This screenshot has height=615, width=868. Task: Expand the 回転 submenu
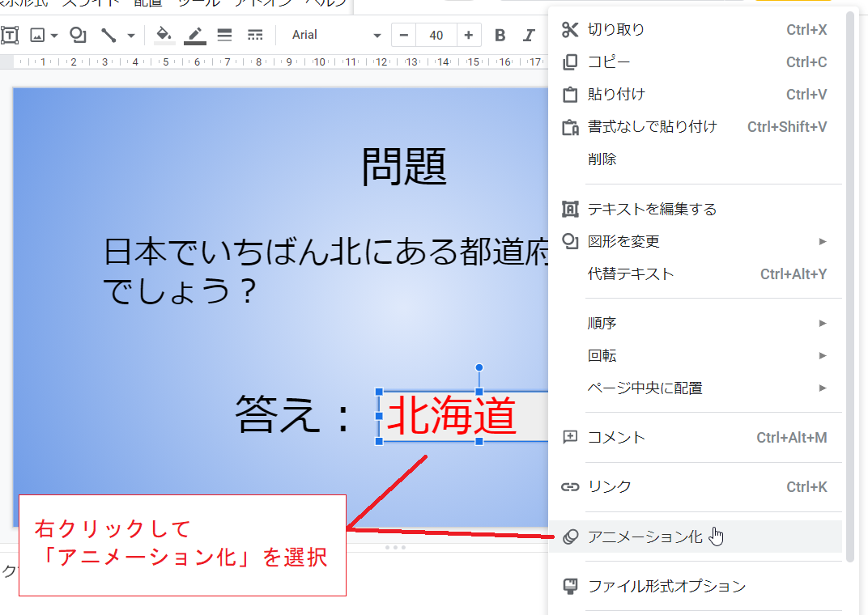(x=695, y=355)
